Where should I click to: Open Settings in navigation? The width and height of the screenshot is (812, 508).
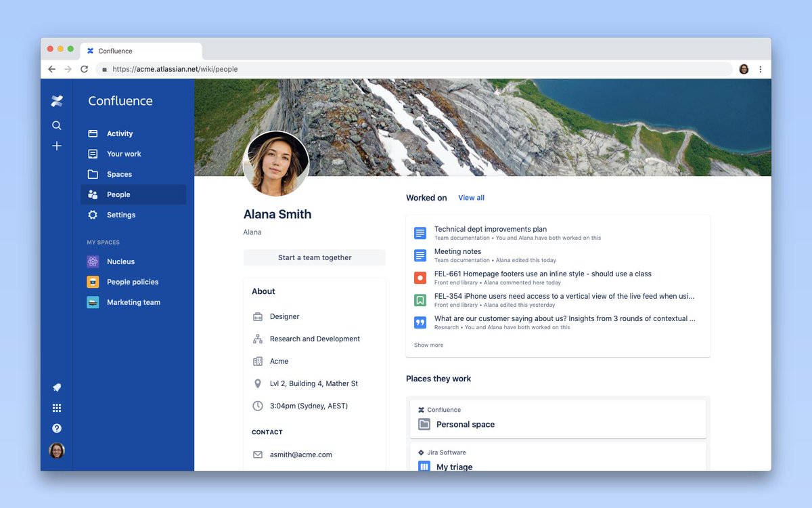133,215
